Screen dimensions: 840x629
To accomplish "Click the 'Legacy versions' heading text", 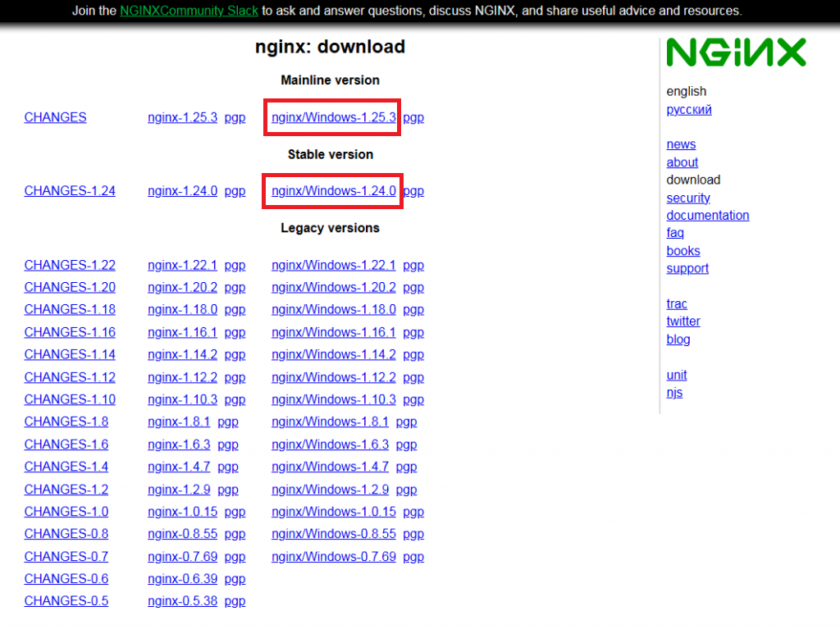I will tap(330, 228).
